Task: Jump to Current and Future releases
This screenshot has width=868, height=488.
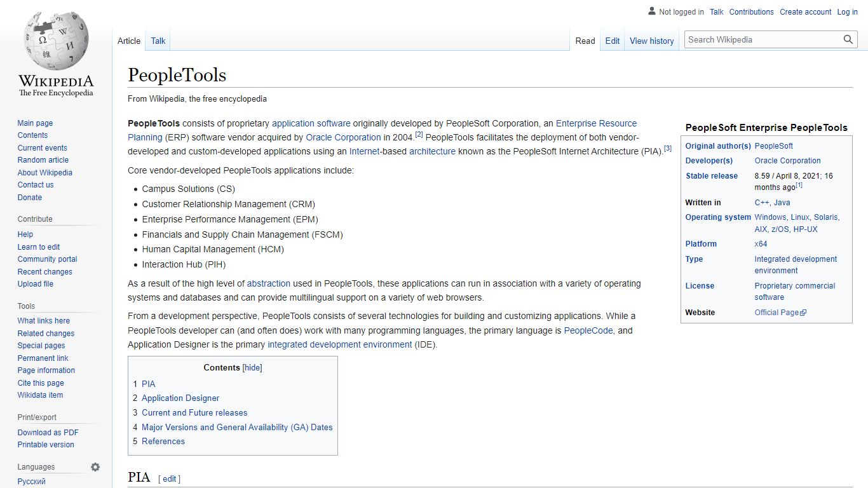Action: point(194,412)
